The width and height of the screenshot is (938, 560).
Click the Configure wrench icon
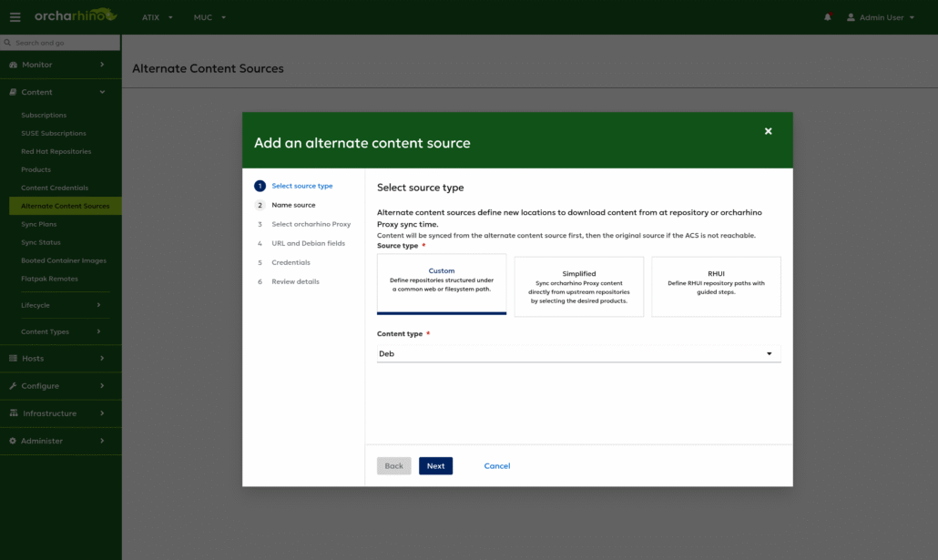click(x=13, y=386)
